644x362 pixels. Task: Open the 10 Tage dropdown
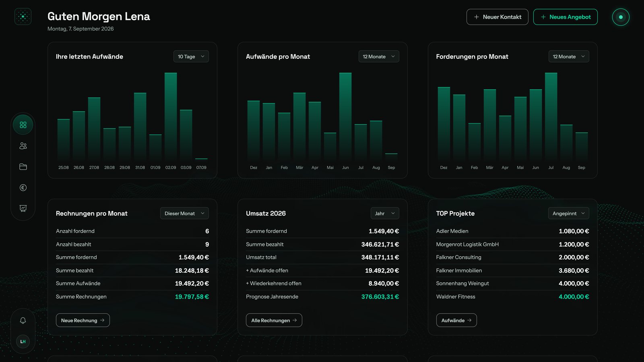tap(191, 57)
